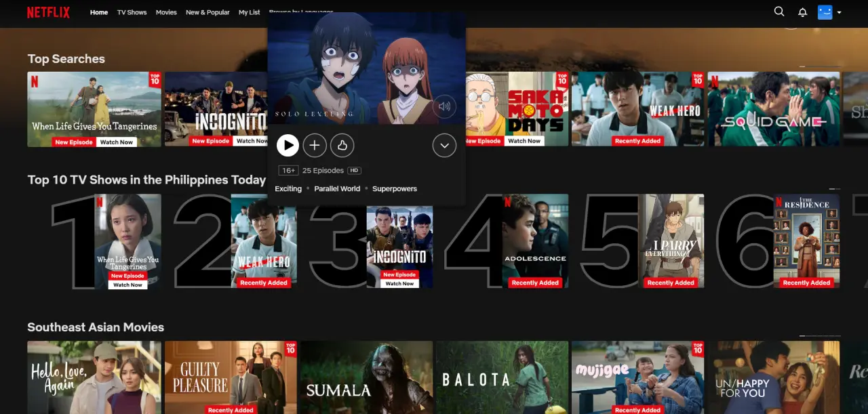Screen dimensions: 868x414
Task: Open Balota movie thumbnail
Action: [502, 377]
